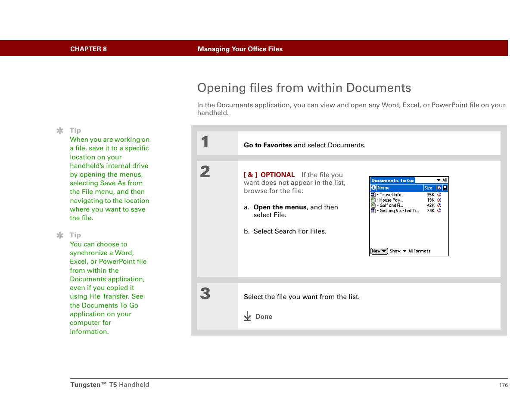Click the sync icon in the House Pay row
532x411 pixels.
pyautogui.click(x=439, y=200)
